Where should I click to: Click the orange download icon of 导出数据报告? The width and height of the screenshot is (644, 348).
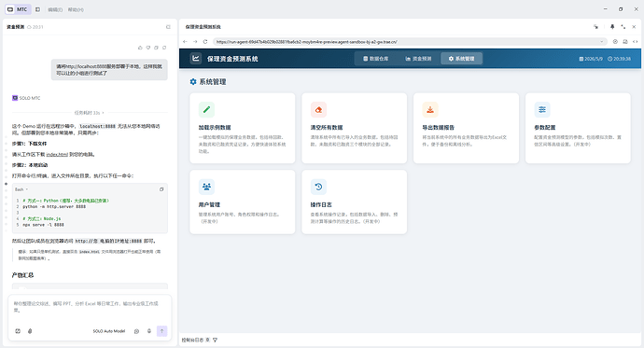[x=430, y=109]
